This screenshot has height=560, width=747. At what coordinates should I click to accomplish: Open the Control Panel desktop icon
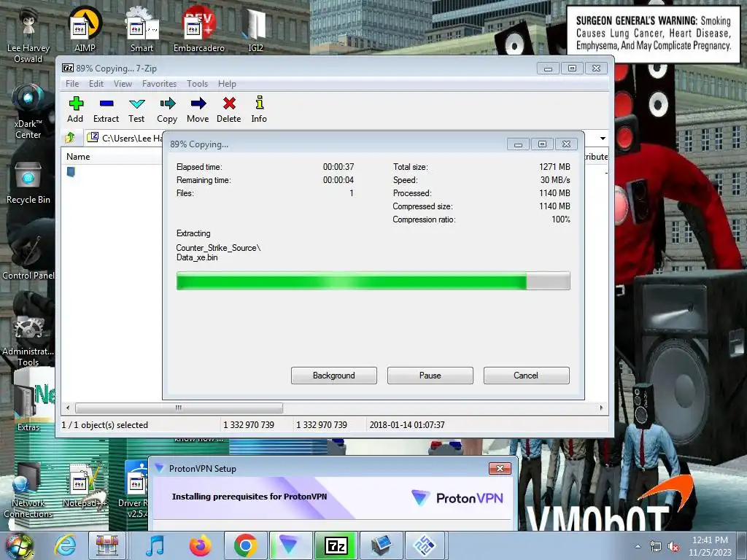point(28,257)
